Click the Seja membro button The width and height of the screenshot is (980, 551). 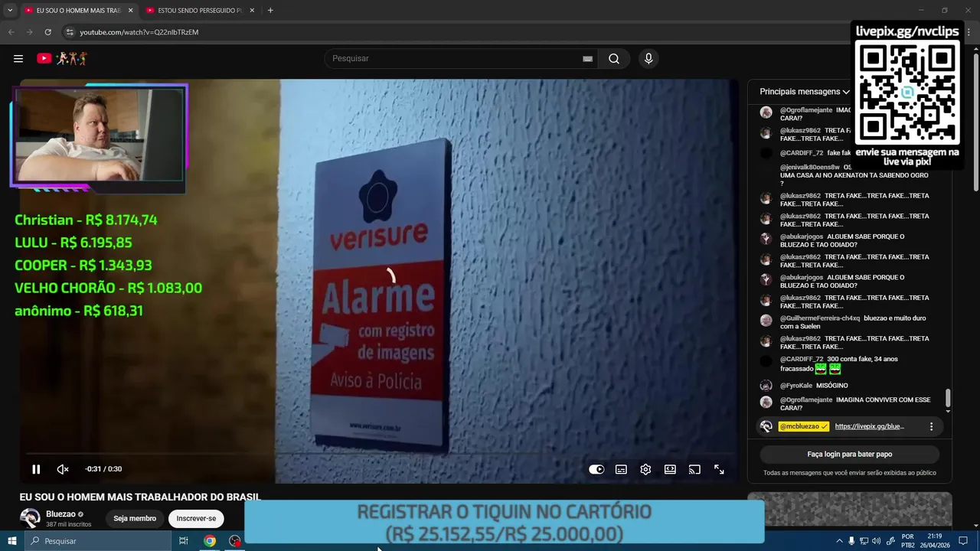tap(135, 518)
